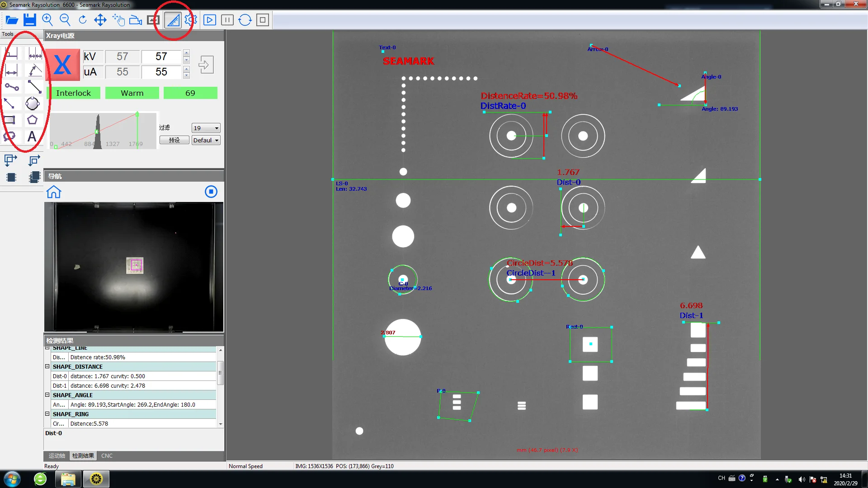Image resolution: width=868 pixels, height=488 pixels.
Task: Click the kV increment stepper arrow
Action: (x=186, y=54)
